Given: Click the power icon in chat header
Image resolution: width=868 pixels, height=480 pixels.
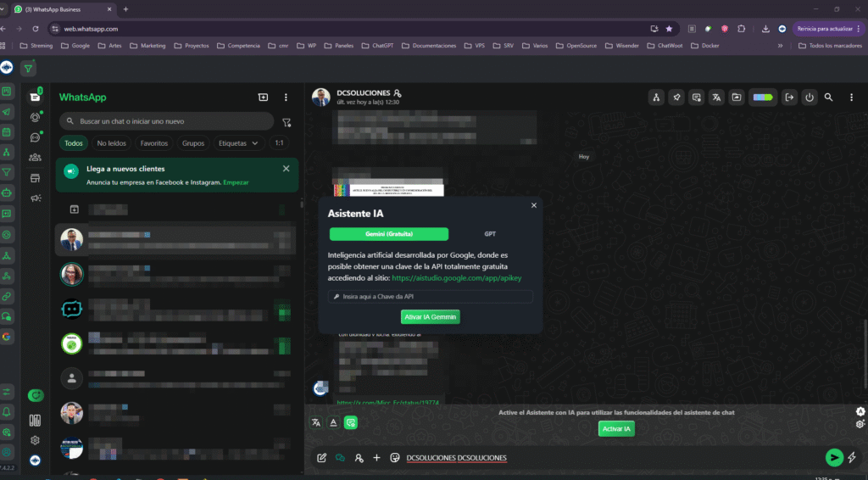Looking at the screenshot, I should coord(810,98).
